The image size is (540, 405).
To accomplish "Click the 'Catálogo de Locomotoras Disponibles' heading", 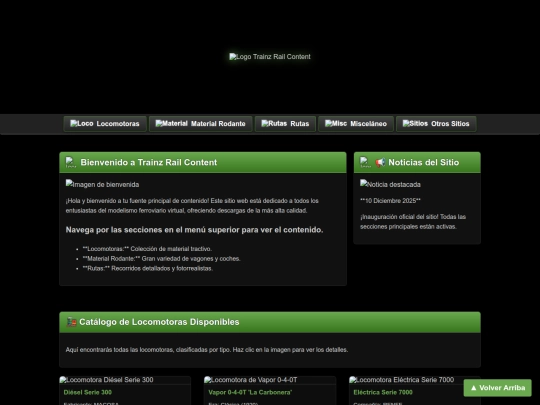I will [x=159, y=322].
